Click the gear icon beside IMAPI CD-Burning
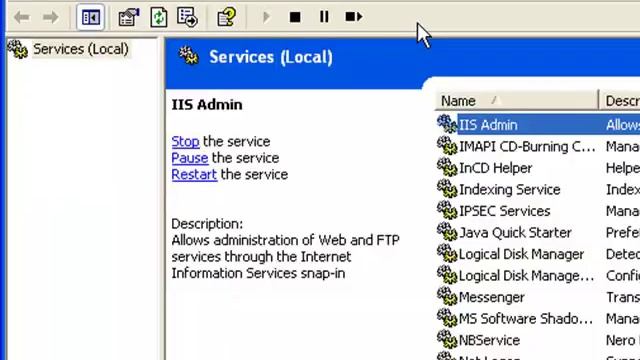The height and width of the screenshot is (360, 640). (x=447, y=145)
